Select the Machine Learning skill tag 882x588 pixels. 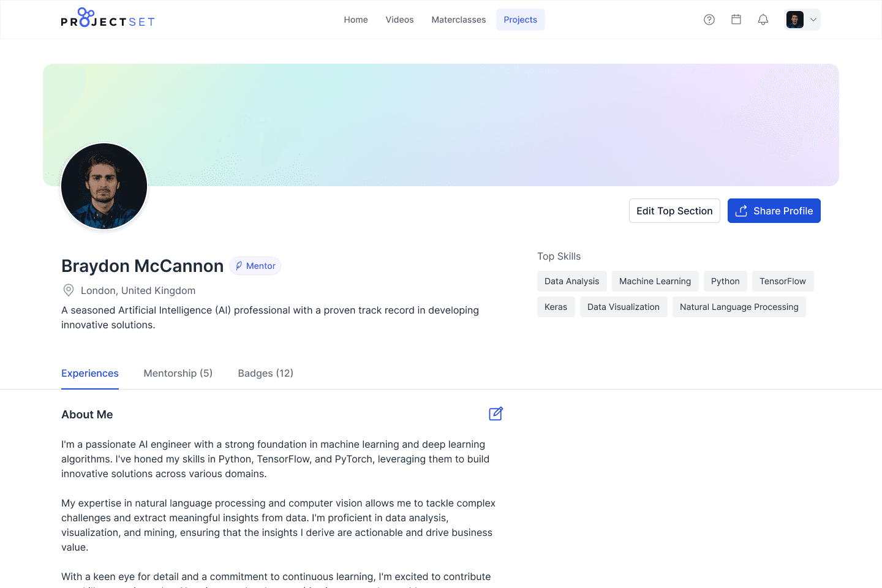click(x=655, y=281)
